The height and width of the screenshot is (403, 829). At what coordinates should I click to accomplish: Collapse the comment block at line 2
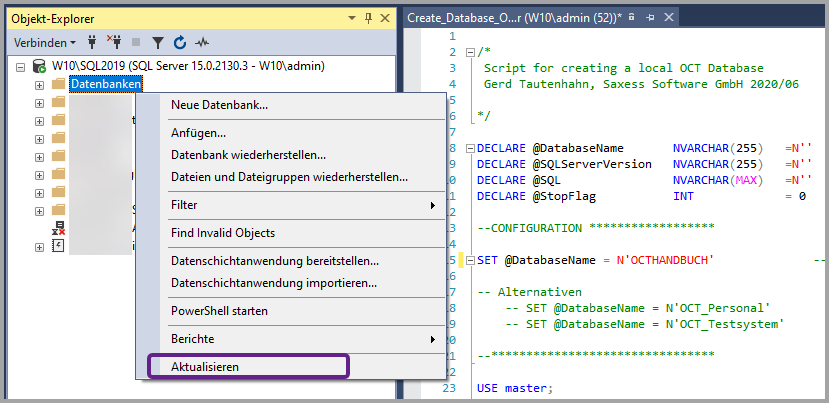[470, 51]
